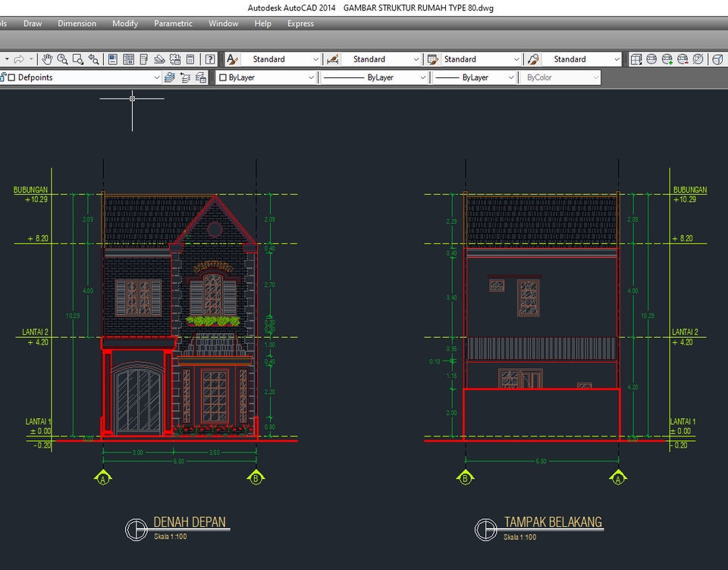The image size is (728, 570).
Task: Open the Parametric menu
Action: 173,24
